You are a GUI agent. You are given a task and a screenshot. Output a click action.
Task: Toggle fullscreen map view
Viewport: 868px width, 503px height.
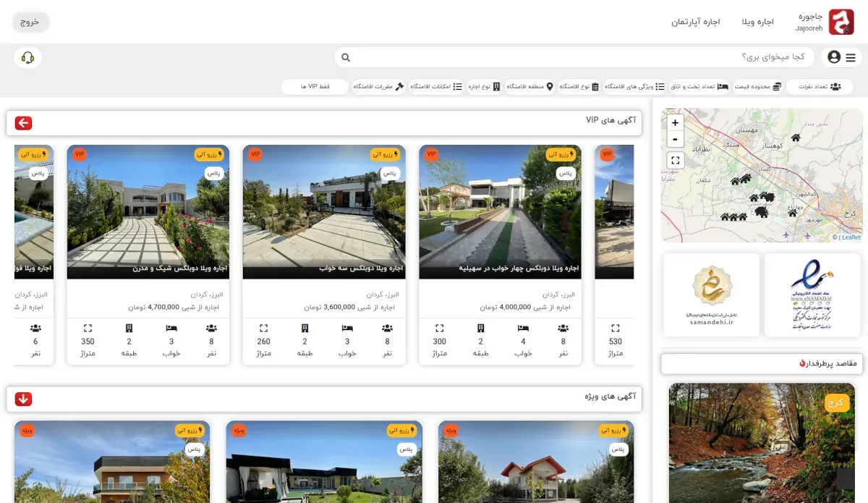675,161
